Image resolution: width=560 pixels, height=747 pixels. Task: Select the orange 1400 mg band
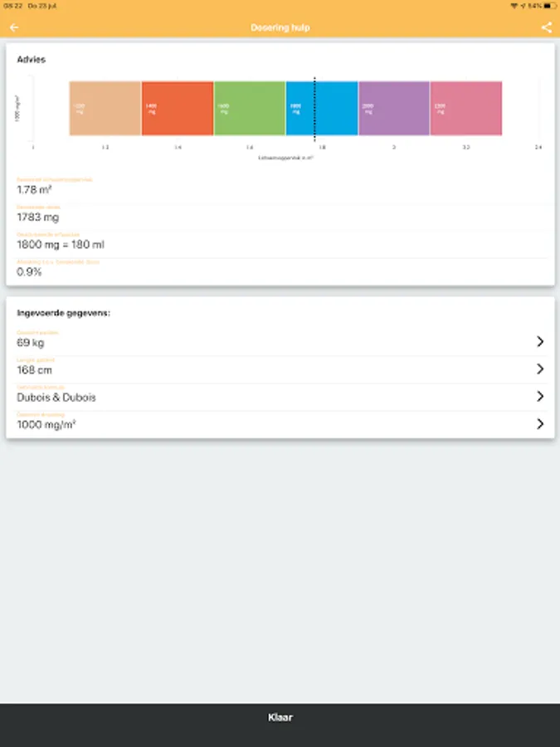pyautogui.click(x=178, y=108)
